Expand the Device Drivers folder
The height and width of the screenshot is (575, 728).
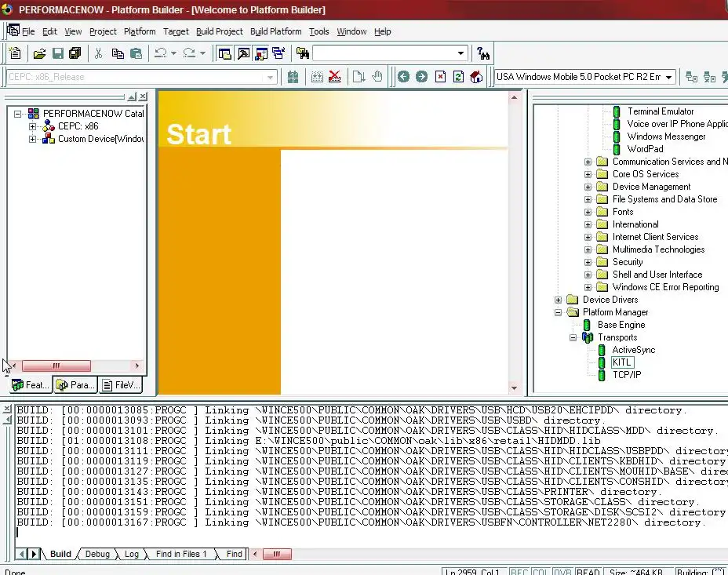pyautogui.click(x=558, y=300)
